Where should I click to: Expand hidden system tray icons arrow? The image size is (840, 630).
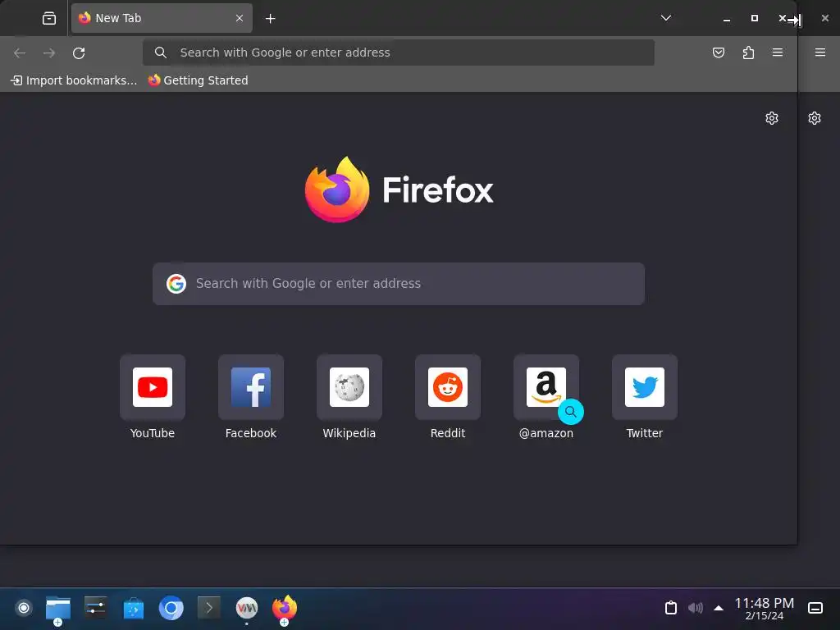(719, 608)
